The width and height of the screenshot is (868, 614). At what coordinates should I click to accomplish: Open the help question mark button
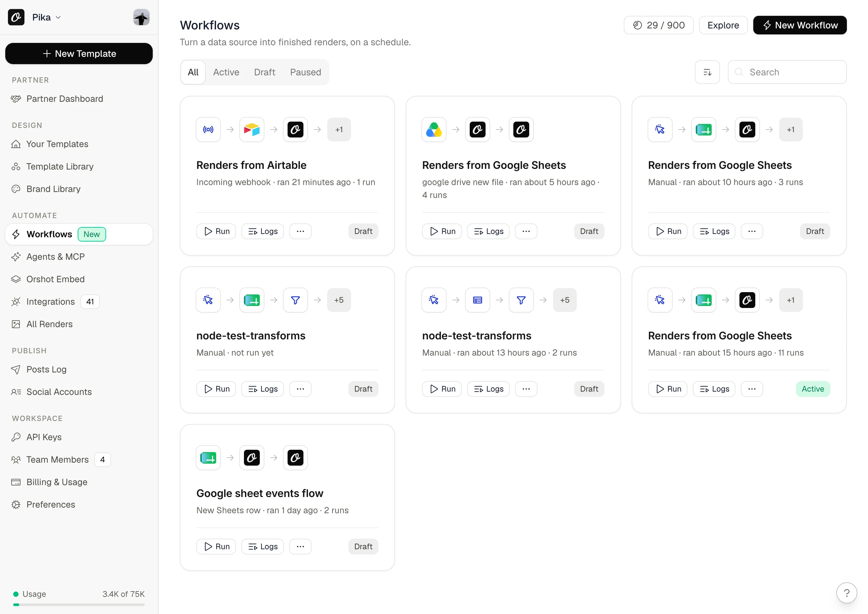tap(847, 593)
